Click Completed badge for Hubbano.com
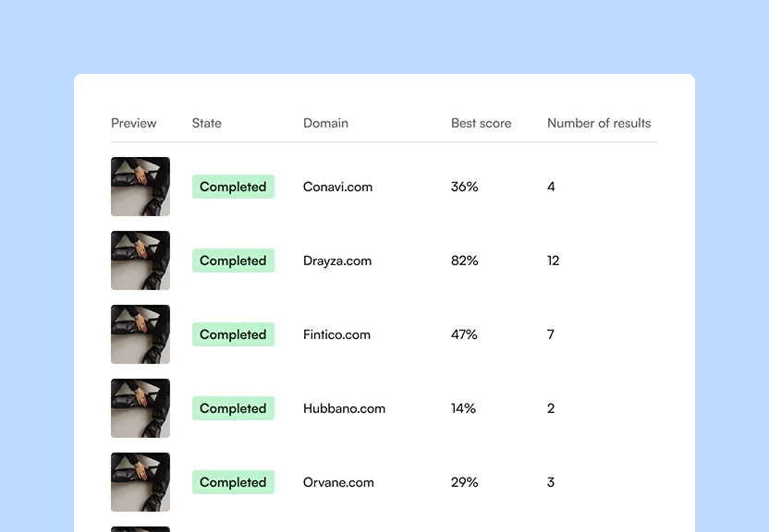The width and height of the screenshot is (769, 532). click(x=233, y=408)
